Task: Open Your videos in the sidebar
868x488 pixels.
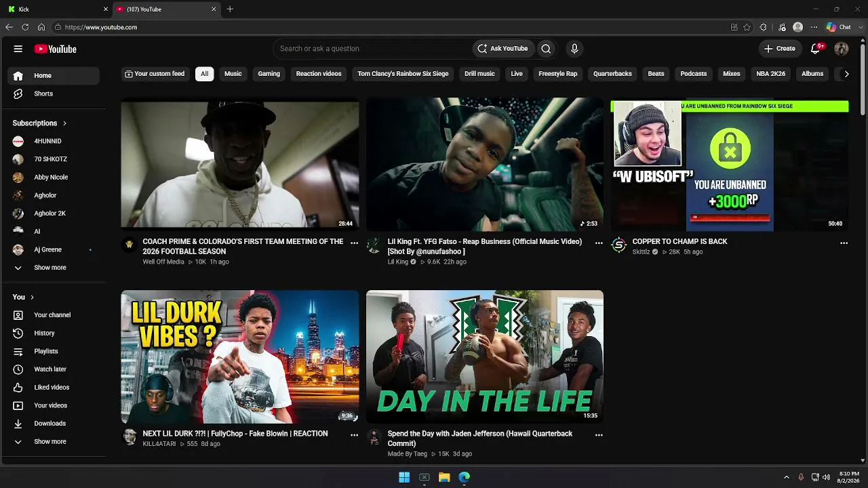Action: pos(52,405)
